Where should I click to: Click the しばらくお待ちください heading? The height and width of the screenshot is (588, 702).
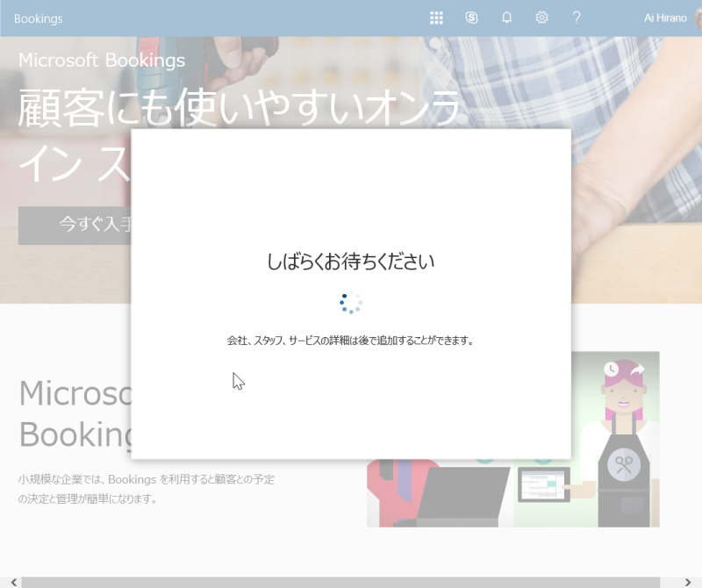click(350, 262)
